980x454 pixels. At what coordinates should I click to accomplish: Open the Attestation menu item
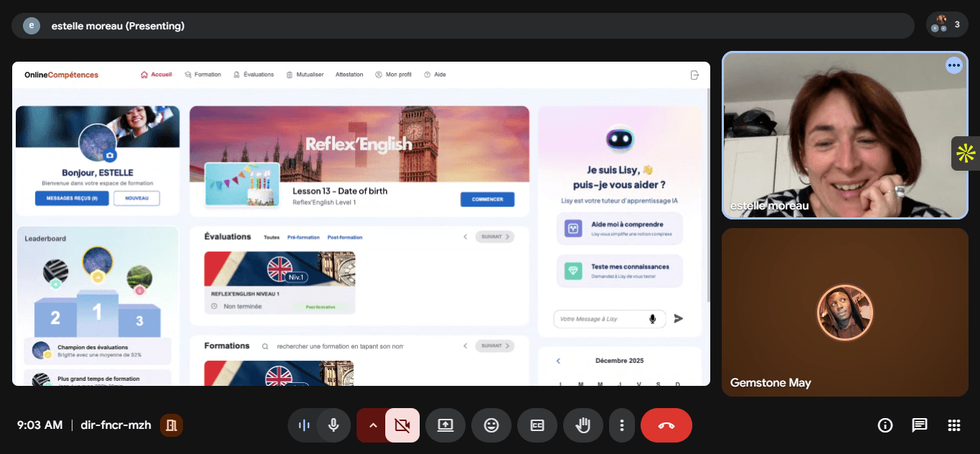pos(349,75)
